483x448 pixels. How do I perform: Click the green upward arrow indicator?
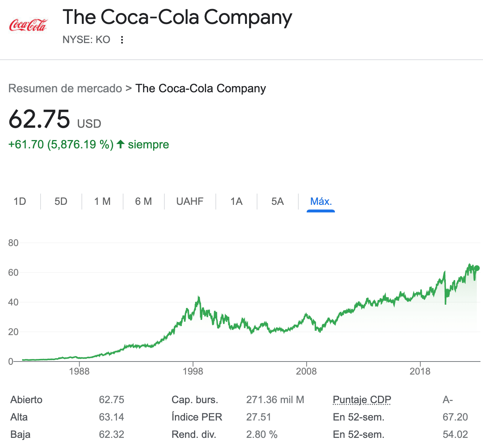[121, 144]
